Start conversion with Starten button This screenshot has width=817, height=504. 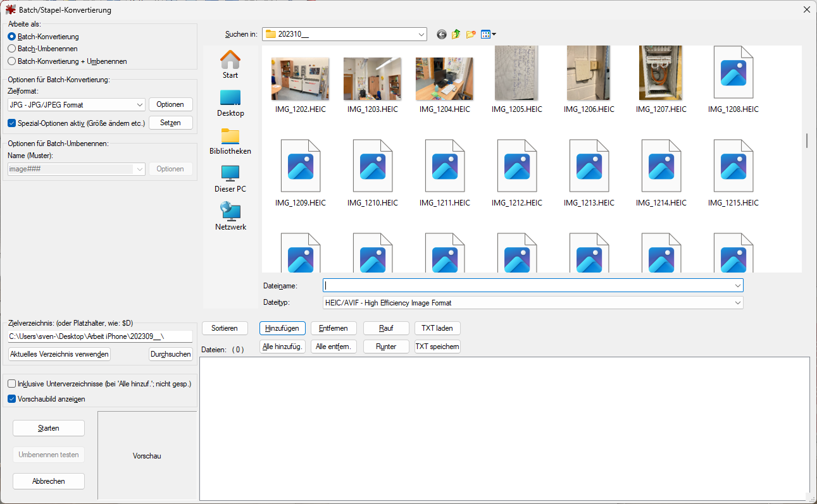(49, 428)
